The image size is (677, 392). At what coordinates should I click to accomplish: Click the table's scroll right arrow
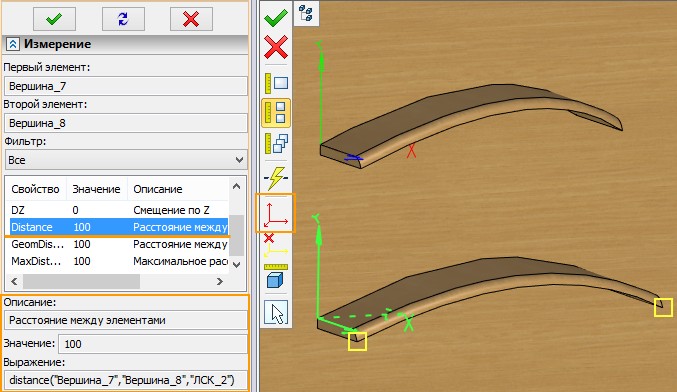(220, 281)
